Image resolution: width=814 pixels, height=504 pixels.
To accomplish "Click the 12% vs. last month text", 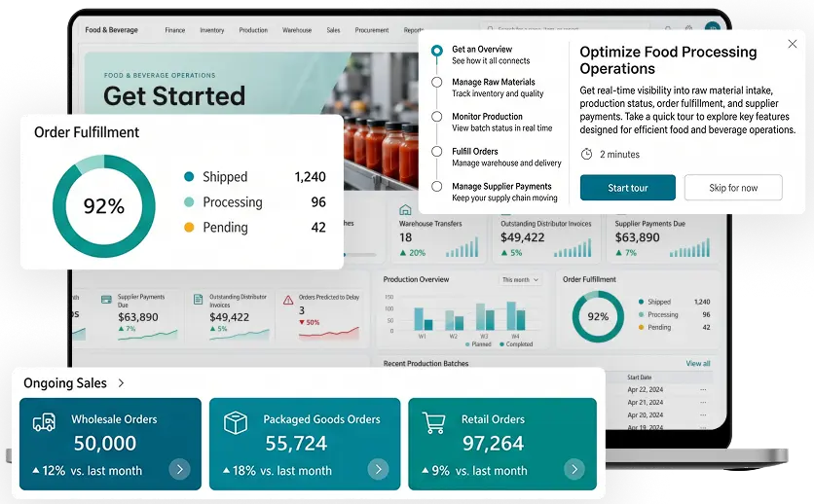I will 88,470.
